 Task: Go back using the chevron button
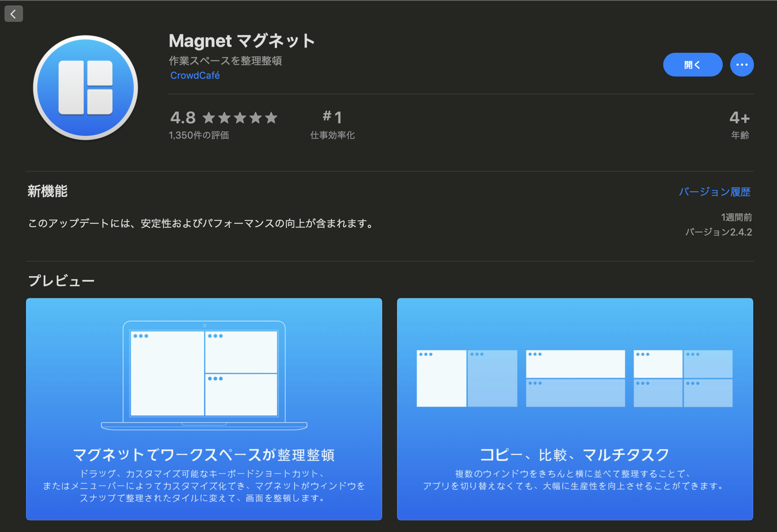tap(14, 14)
